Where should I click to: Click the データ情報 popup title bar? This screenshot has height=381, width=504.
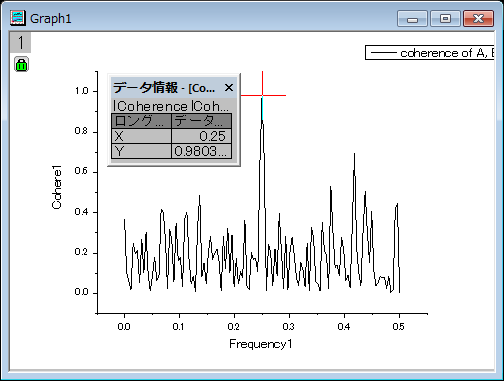pyautogui.click(x=173, y=88)
